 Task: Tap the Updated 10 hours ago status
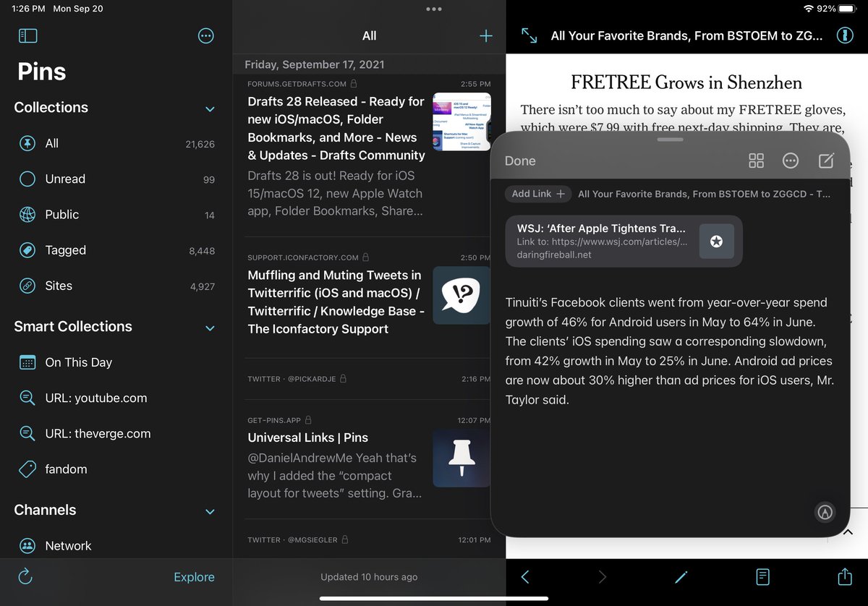click(369, 577)
